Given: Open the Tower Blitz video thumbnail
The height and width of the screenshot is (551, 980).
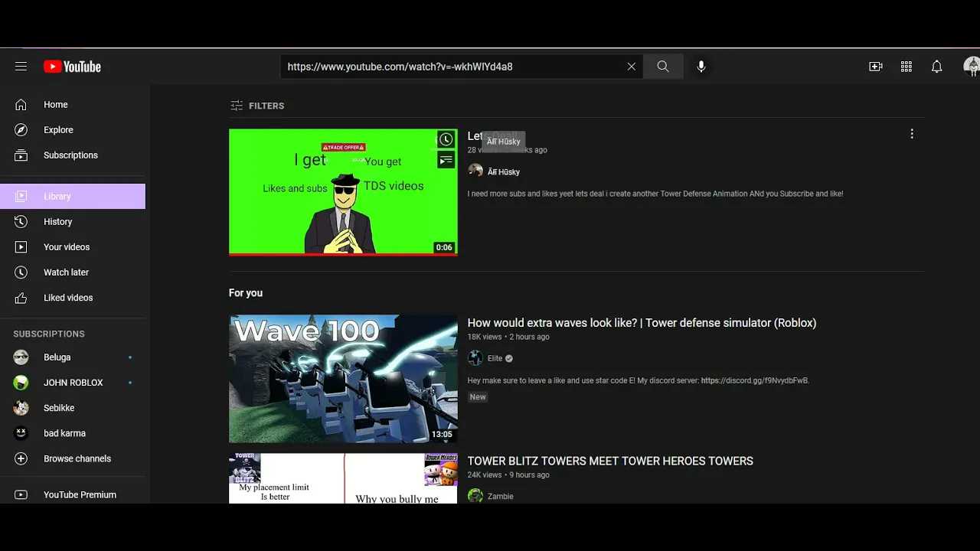Looking at the screenshot, I should pyautogui.click(x=343, y=478).
